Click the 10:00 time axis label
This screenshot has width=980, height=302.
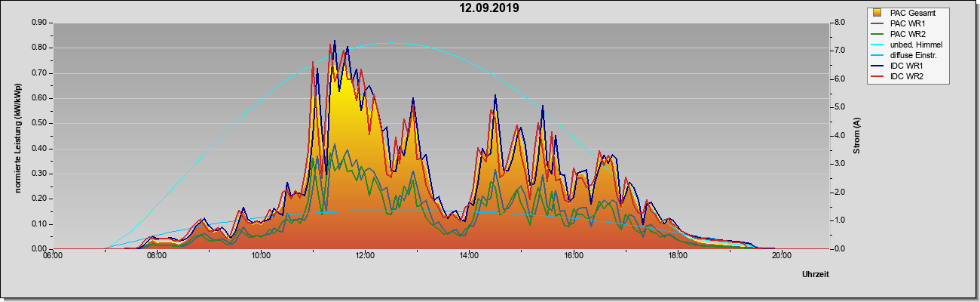261,255
